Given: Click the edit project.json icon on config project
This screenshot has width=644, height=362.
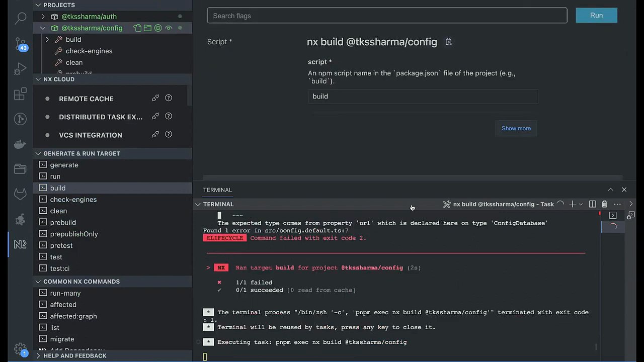Looking at the screenshot, I should 137,28.
